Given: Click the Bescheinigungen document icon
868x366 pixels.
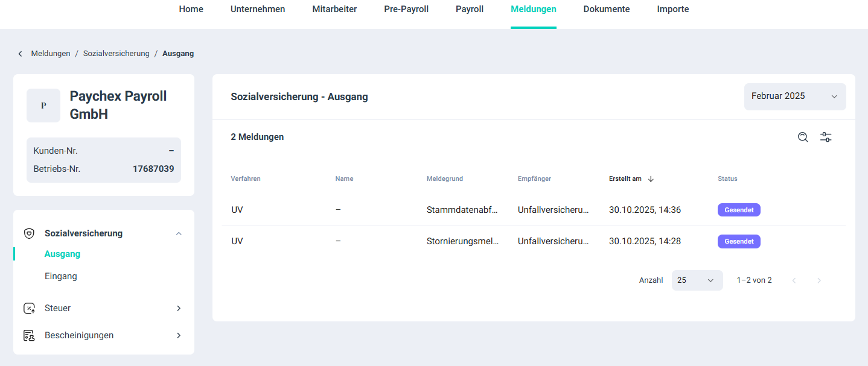Looking at the screenshot, I should pos(29,335).
